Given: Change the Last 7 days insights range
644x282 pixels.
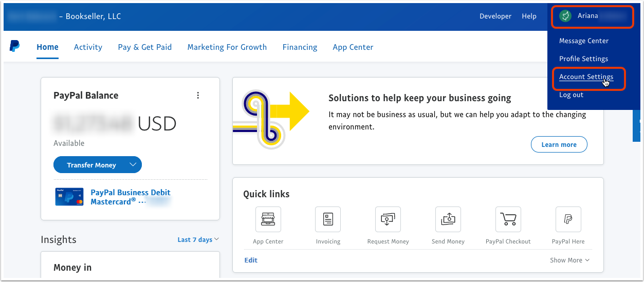Looking at the screenshot, I should tap(198, 240).
